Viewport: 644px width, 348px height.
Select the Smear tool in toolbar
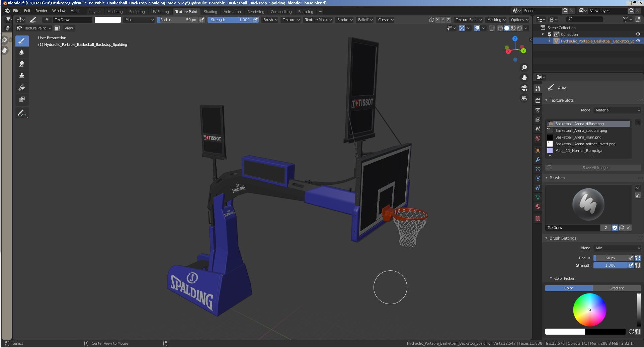22,64
